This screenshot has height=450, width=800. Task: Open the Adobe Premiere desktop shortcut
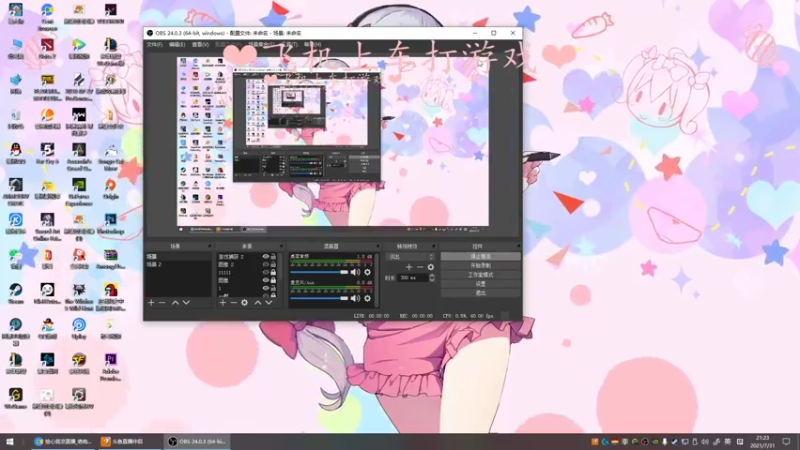[x=111, y=366]
